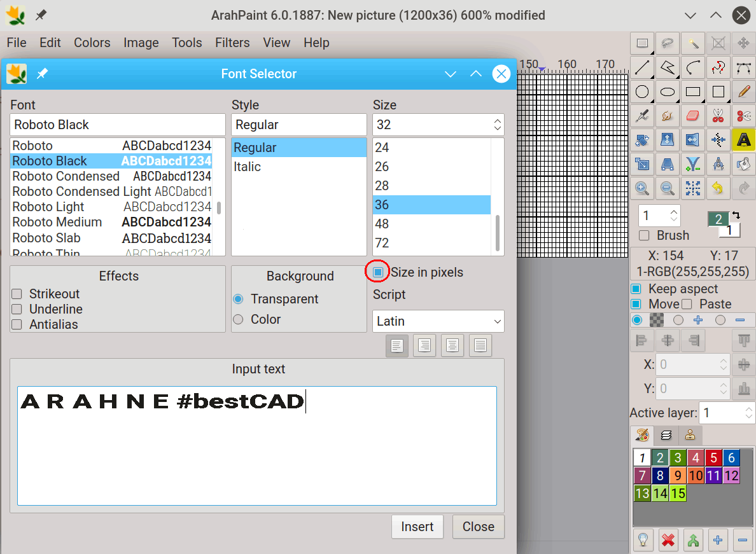Close the Font Selector with Close button

(x=479, y=527)
